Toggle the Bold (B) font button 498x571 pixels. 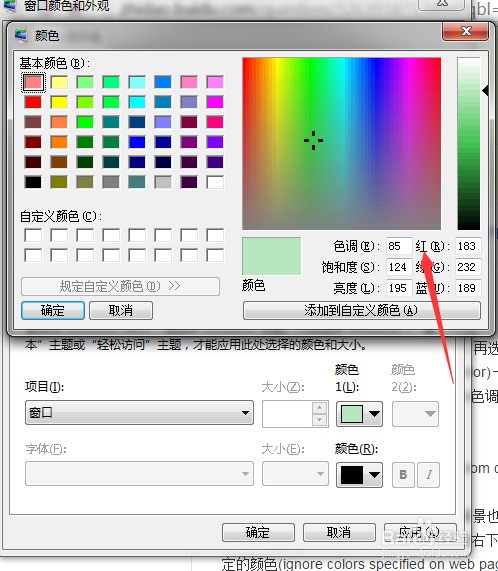tap(403, 475)
